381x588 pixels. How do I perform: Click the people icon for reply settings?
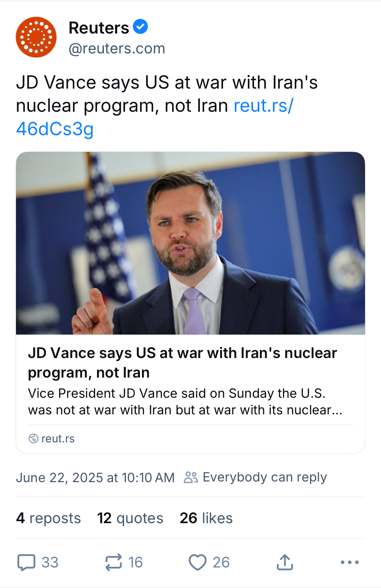tap(191, 477)
